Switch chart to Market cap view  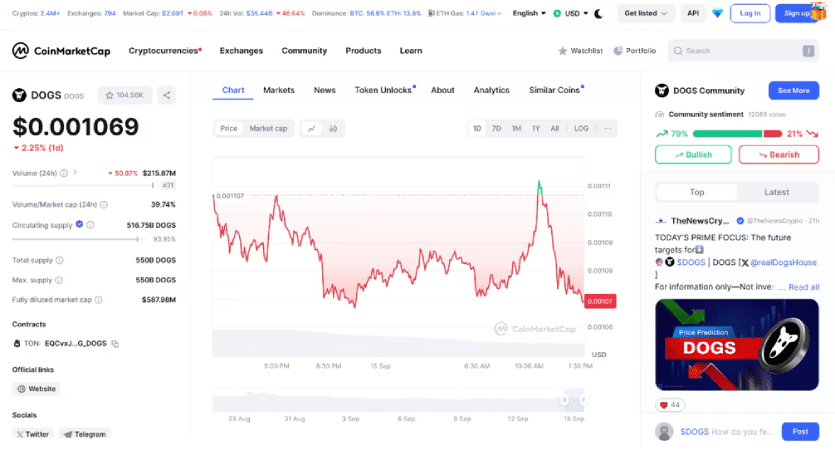[x=268, y=128]
